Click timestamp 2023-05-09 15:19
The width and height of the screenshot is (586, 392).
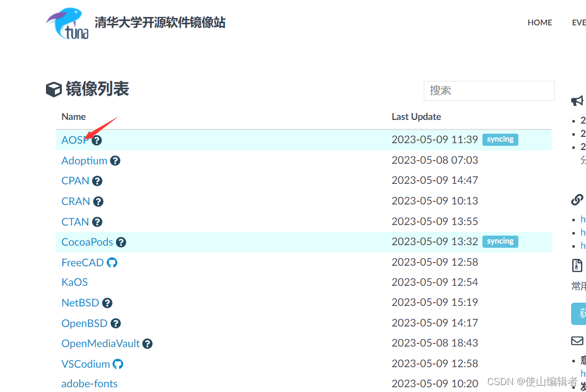click(435, 302)
